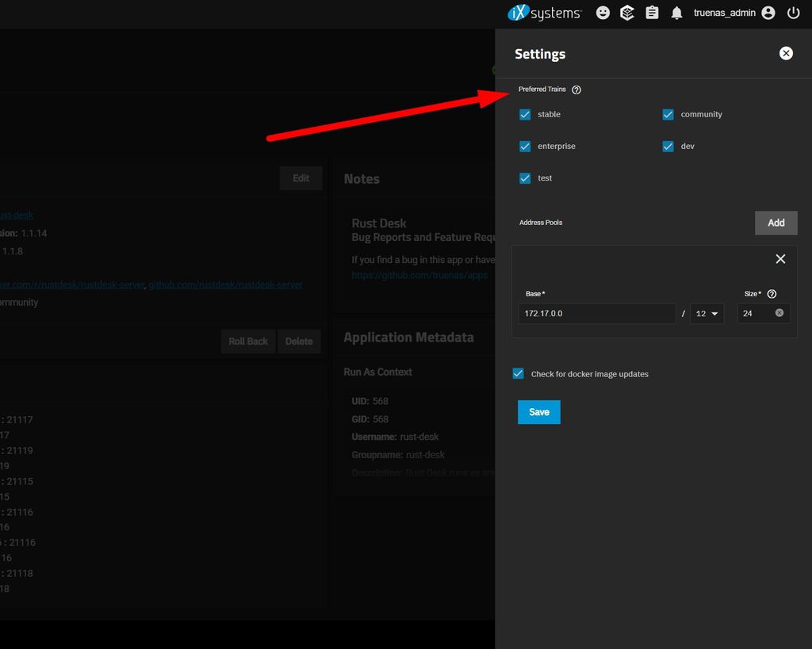Uncheck the stable train checkbox
The width and height of the screenshot is (812, 649).
tap(525, 114)
